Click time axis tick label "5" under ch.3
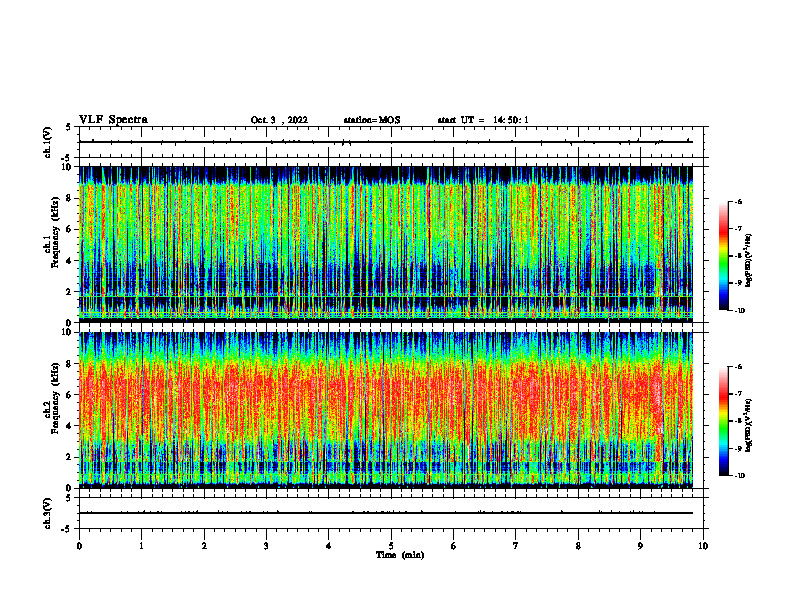Screen dimensions: 792x612 [x=391, y=546]
